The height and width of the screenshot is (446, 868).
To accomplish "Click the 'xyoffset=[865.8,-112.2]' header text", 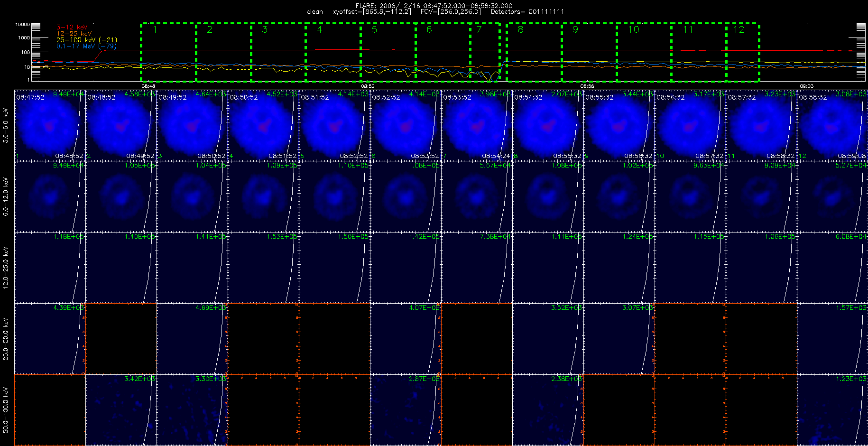I will [x=372, y=11].
